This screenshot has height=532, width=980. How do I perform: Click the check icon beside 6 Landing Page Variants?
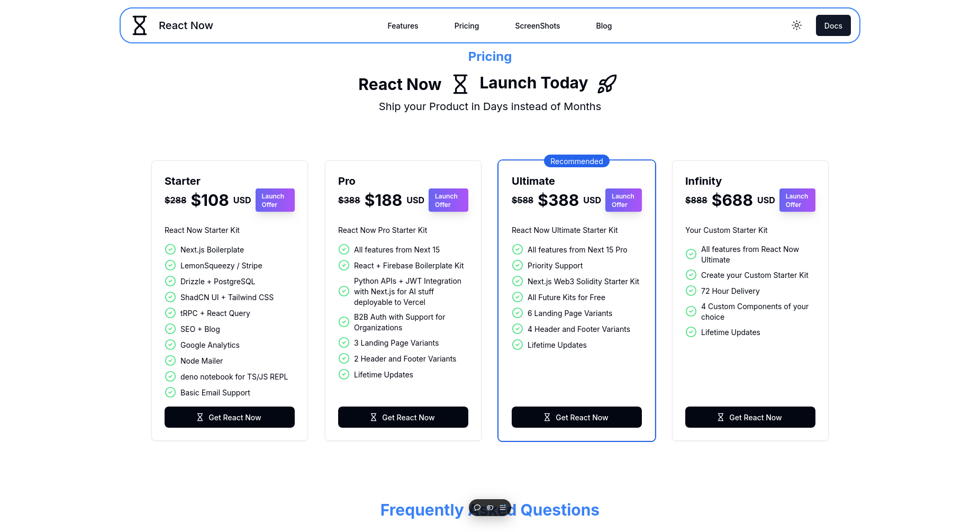click(x=518, y=313)
